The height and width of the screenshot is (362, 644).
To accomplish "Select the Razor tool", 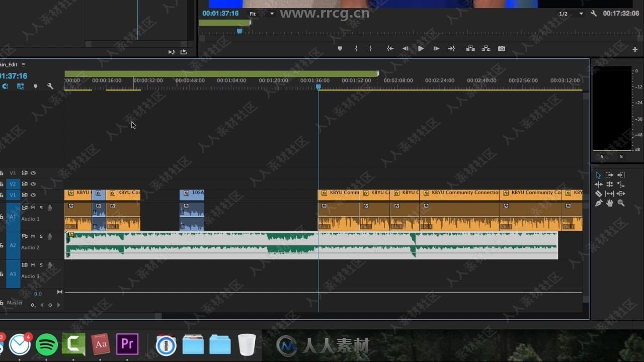I will 598,194.
